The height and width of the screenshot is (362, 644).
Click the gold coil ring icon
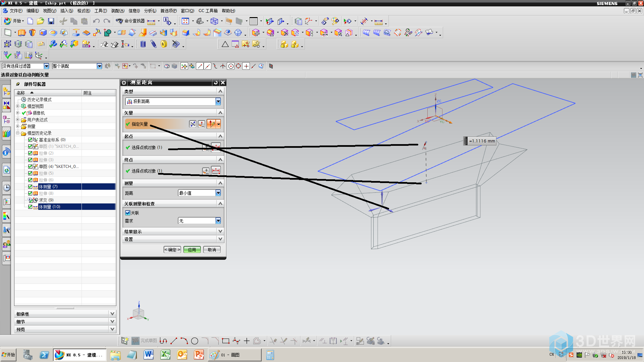pos(164,44)
